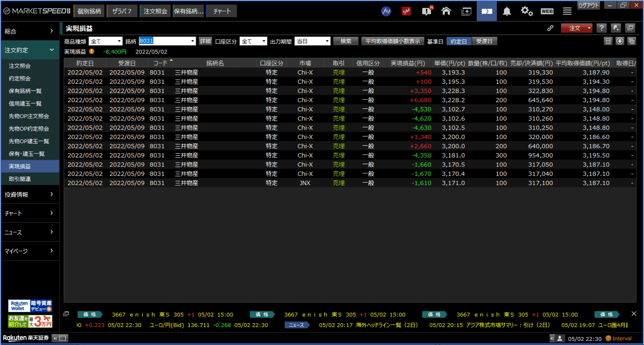Click the download export icon
The height and width of the screenshot is (345, 644).
pyautogui.click(x=620, y=41)
